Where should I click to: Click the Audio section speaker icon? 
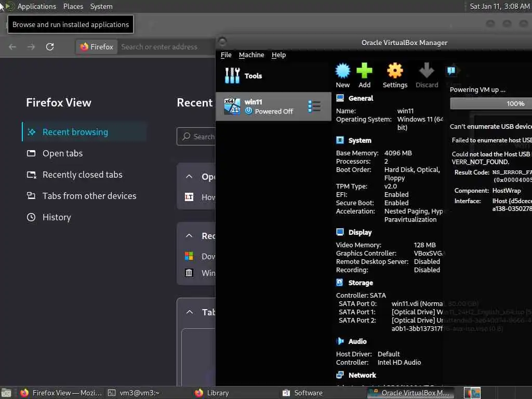click(340, 341)
